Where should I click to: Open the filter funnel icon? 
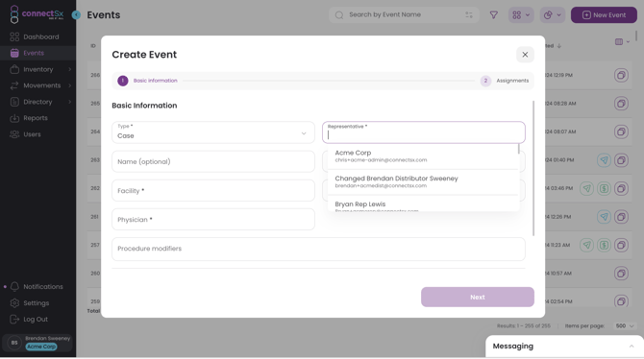494,15
